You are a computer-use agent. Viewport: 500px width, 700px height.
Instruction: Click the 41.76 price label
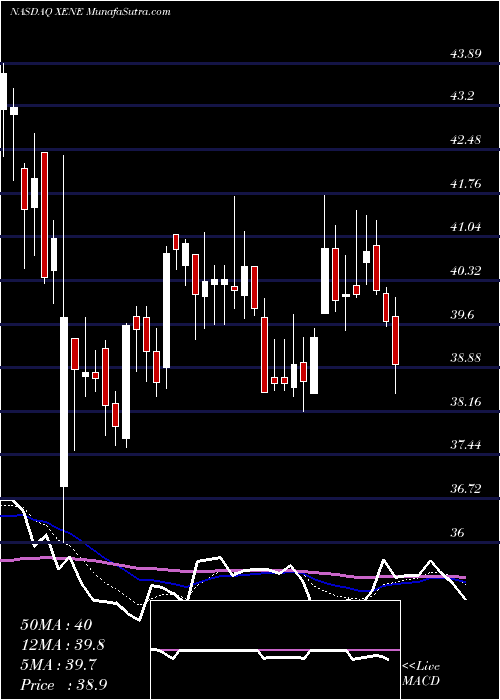click(x=466, y=183)
